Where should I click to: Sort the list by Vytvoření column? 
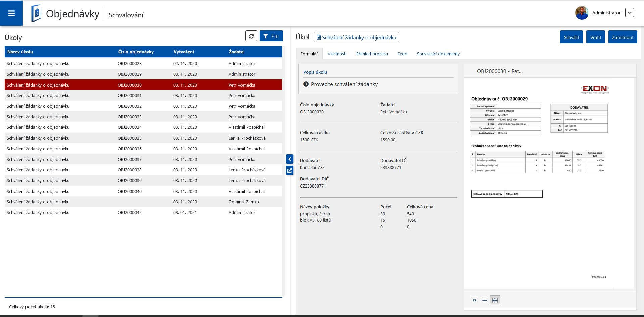point(183,52)
